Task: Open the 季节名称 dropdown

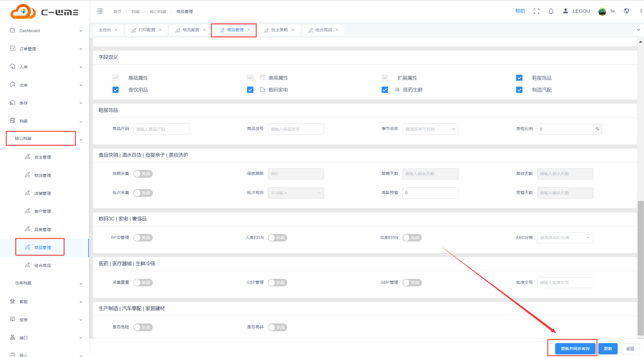Action: (x=430, y=129)
